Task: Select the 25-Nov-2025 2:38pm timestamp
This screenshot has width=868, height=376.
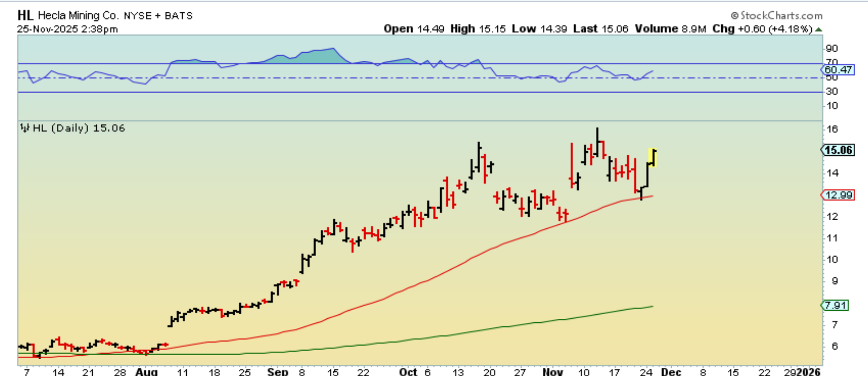Action: coord(68,29)
